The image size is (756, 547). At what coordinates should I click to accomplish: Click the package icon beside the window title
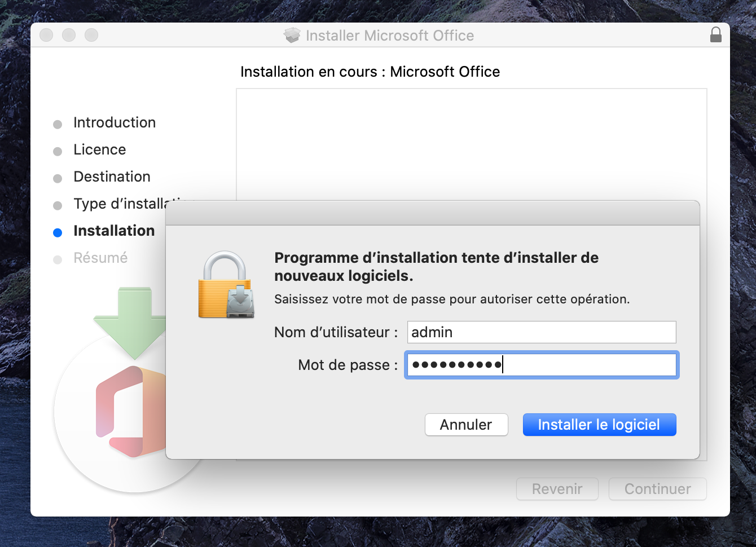coord(292,36)
